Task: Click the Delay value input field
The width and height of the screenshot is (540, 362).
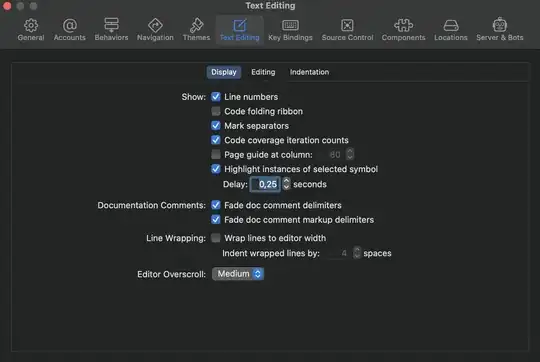Action: pyautogui.click(x=265, y=184)
